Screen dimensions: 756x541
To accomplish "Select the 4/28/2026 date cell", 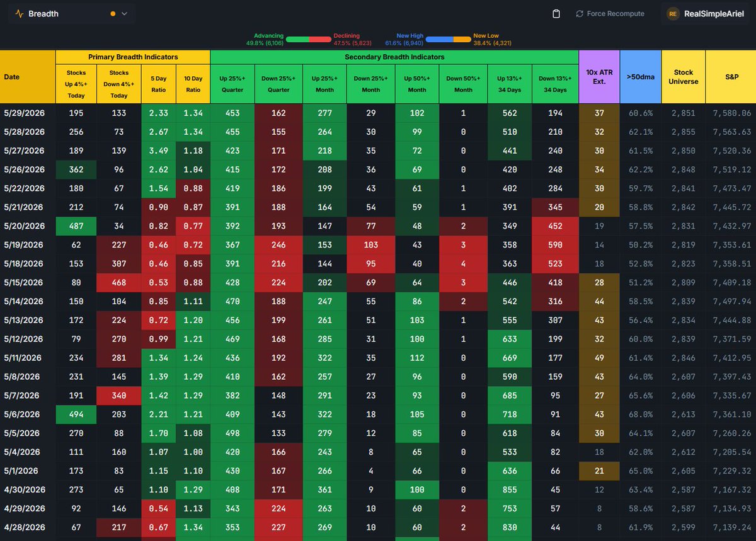I will pos(28,528).
